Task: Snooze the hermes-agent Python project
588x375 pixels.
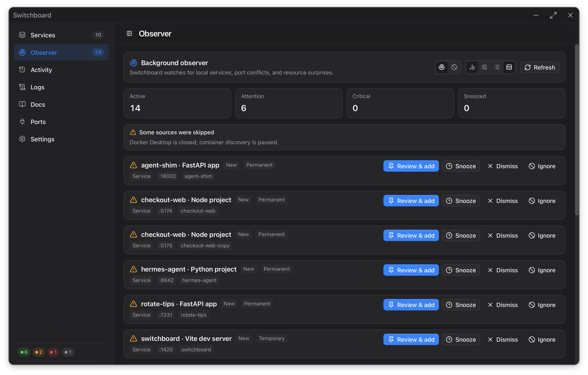Action: coord(461,270)
